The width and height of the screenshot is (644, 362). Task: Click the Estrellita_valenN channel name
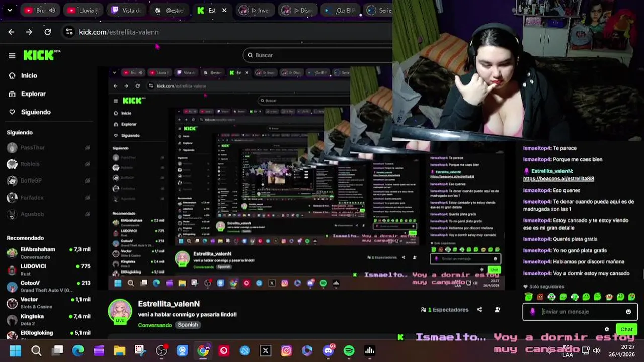point(169,304)
